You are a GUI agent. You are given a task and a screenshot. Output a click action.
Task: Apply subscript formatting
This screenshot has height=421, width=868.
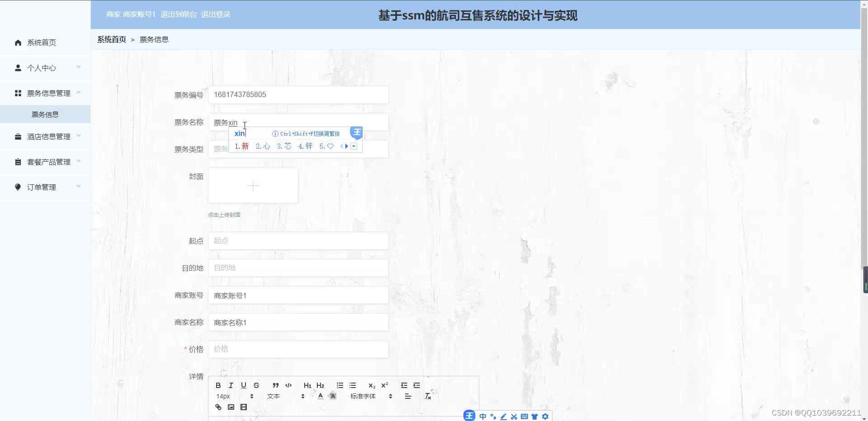372,385
